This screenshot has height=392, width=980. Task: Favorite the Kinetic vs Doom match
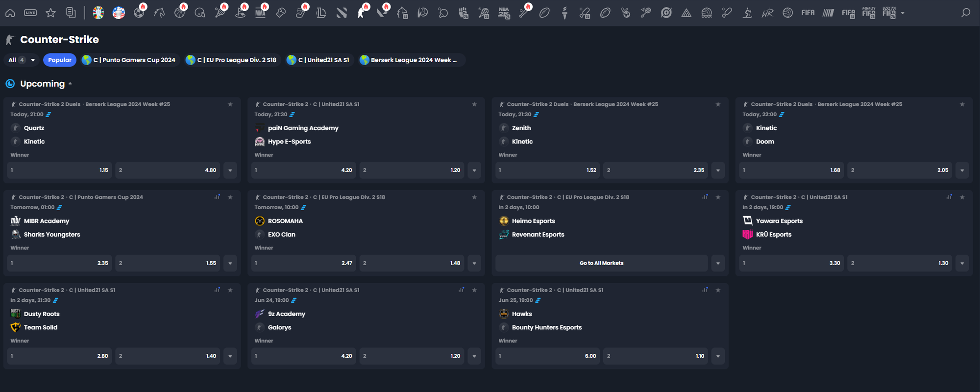tap(962, 104)
